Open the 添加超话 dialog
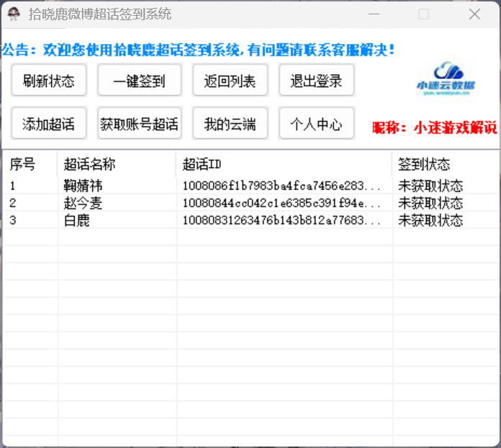 49,124
